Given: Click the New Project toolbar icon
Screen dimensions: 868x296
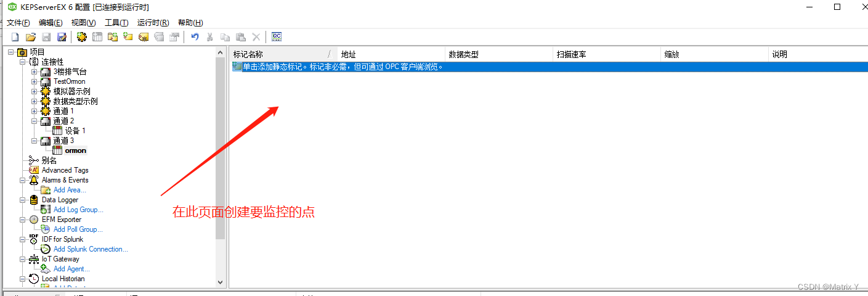Looking at the screenshot, I should coord(15,37).
